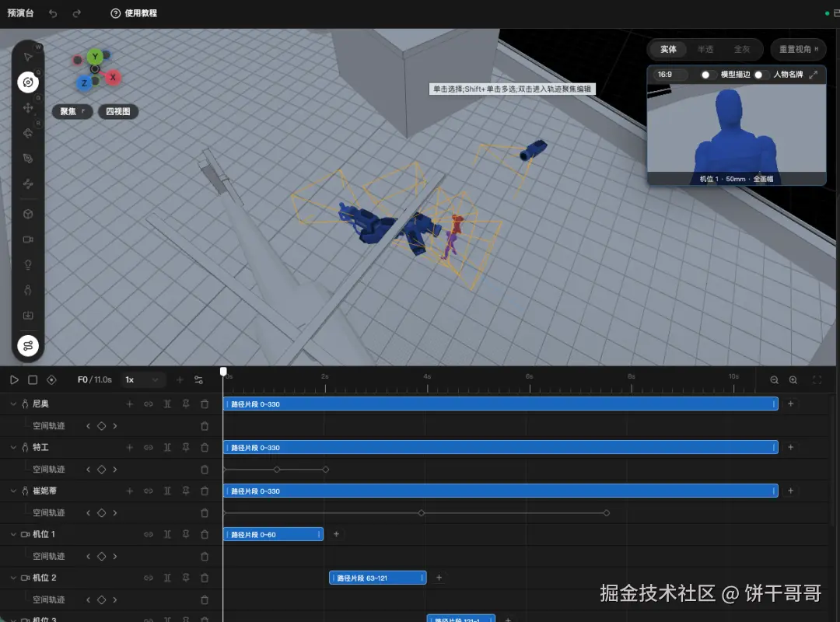
Task: Pin the 特工 track
Action: pos(186,447)
